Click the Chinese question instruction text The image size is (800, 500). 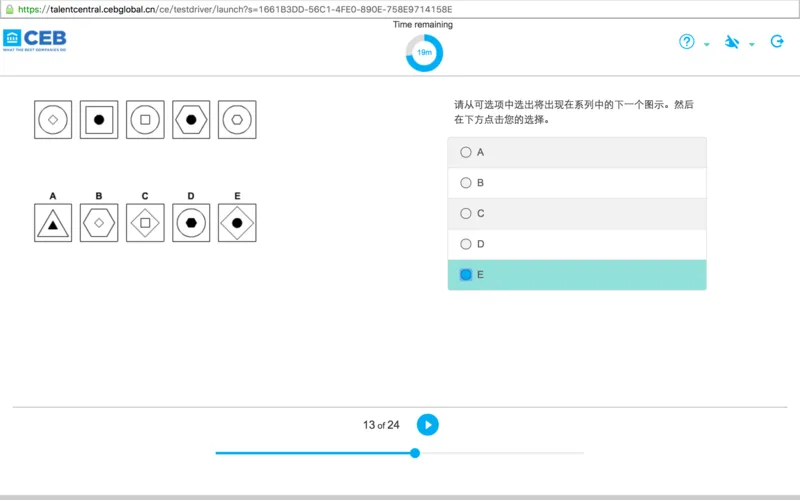click(574, 112)
